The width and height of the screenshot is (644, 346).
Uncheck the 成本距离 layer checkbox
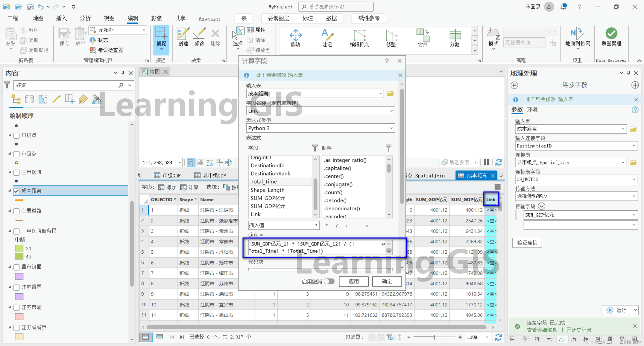[17, 191]
